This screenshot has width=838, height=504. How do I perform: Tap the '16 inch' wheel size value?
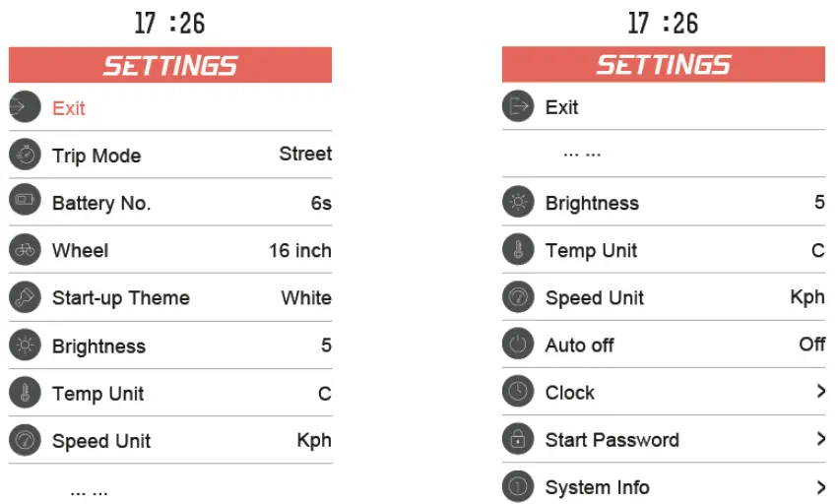point(300,250)
